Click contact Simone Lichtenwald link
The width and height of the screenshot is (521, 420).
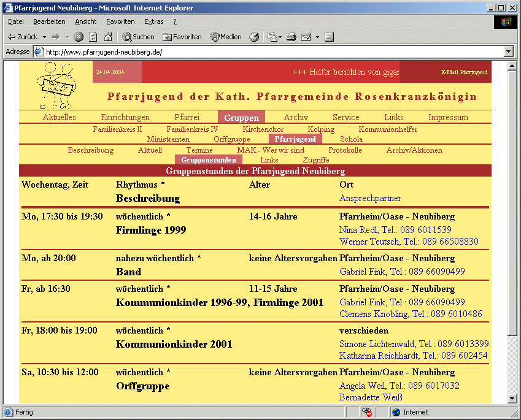pos(414,343)
